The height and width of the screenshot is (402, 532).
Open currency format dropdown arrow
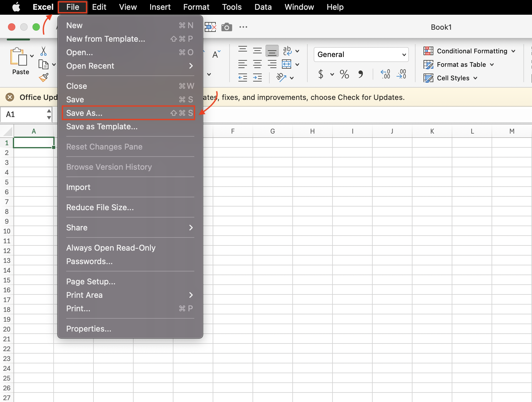point(332,74)
